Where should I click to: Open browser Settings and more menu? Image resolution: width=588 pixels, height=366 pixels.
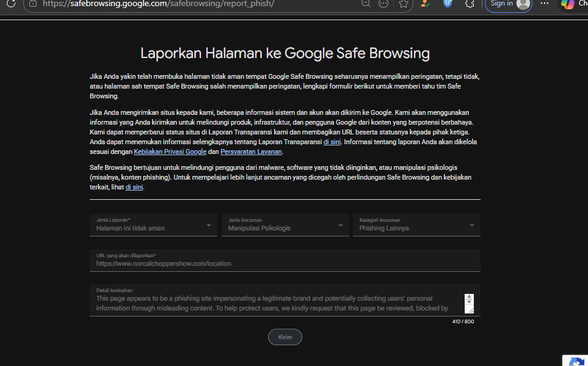(x=545, y=4)
